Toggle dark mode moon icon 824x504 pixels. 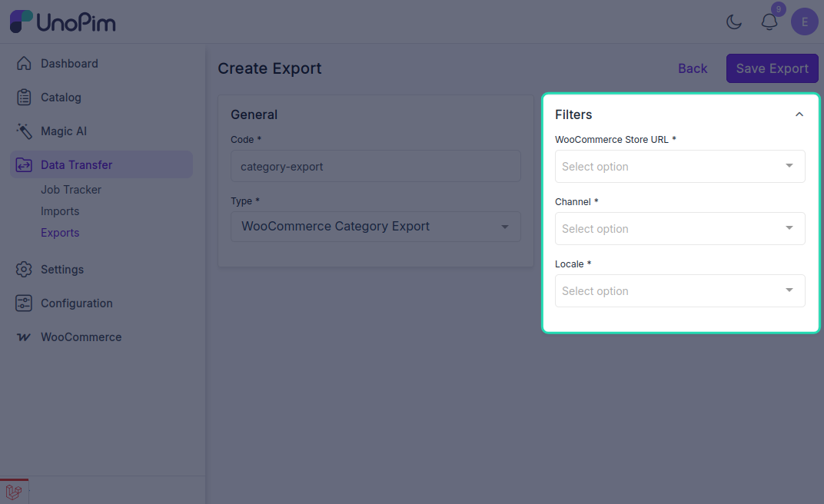(733, 22)
